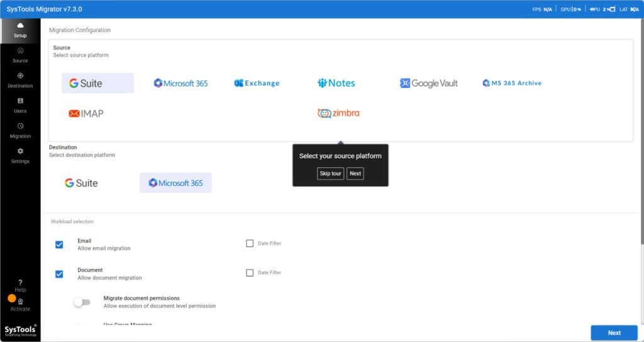Open the Destination sidebar step
Viewport: 644px width, 342px height.
[20, 81]
